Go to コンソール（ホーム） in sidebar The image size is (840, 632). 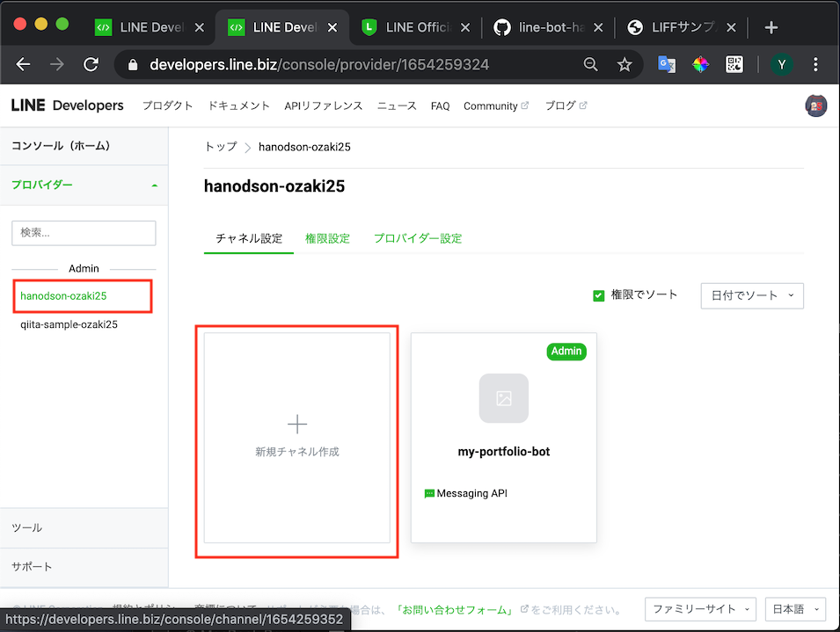(x=84, y=146)
